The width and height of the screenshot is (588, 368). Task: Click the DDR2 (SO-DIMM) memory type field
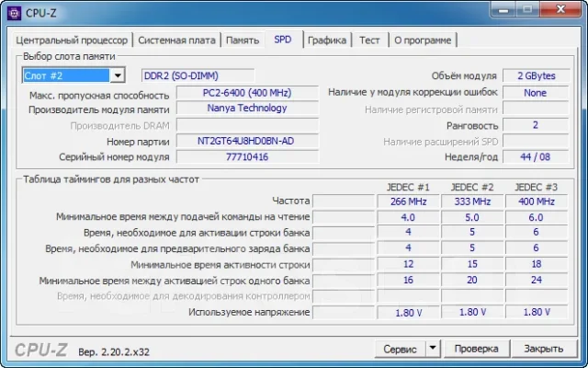click(198, 75)
